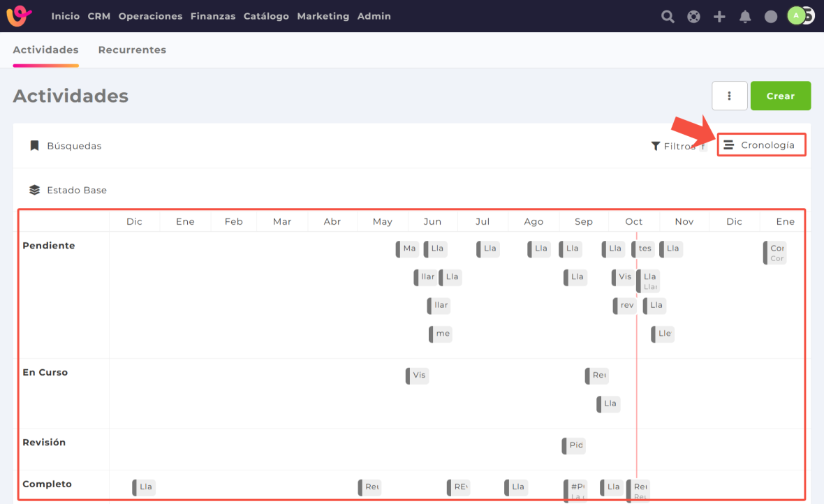824x504 pixels.
Task: Click the Estado Base grouping label
Action: tap(77, 190)
